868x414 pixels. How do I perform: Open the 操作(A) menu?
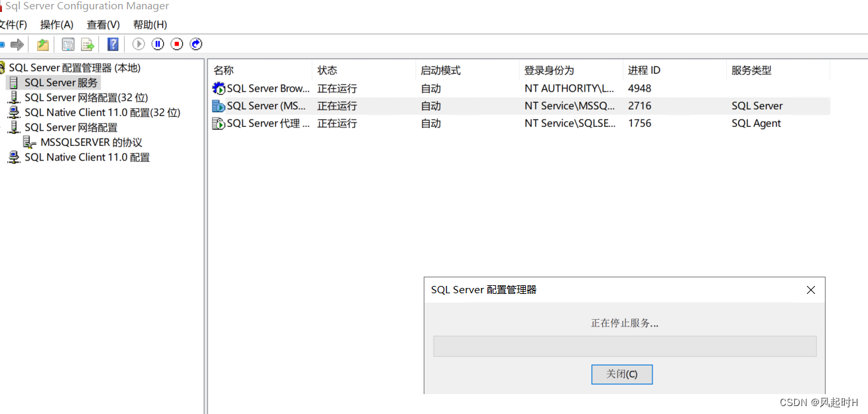57,25
